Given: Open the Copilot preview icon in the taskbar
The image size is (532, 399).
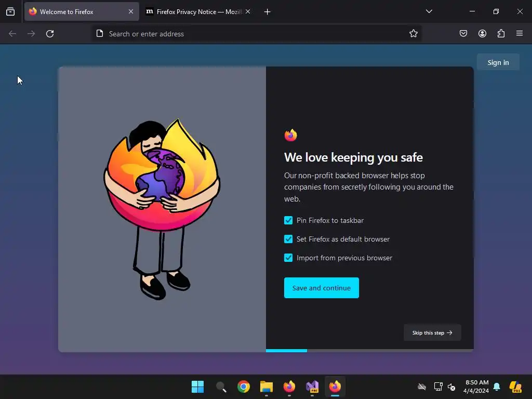Looking at the screenshot, I should 515,387.
